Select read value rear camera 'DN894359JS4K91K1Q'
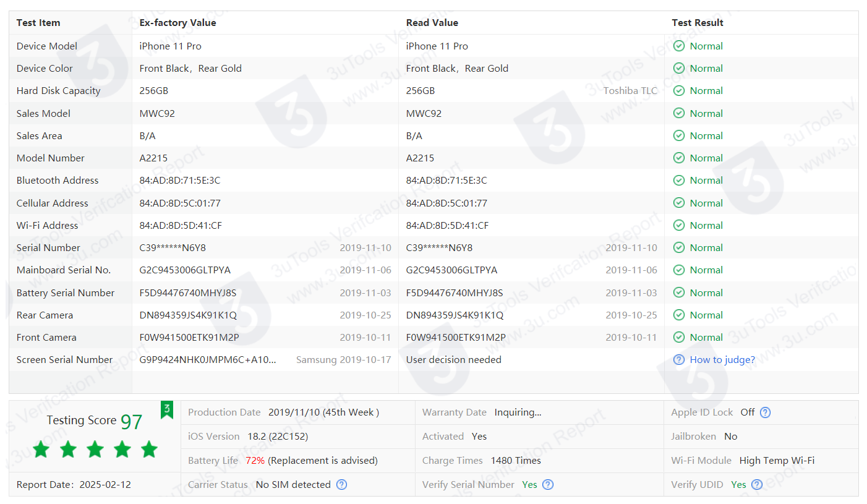Screen dimensions: 867x504 point(455,315)
